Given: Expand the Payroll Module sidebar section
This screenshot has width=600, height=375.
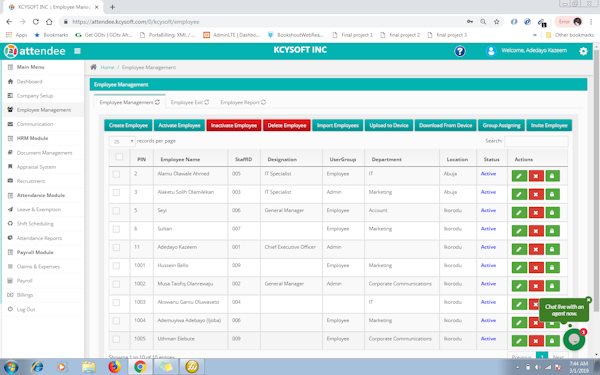Looking at the screenshot, I should coord(35,253).
